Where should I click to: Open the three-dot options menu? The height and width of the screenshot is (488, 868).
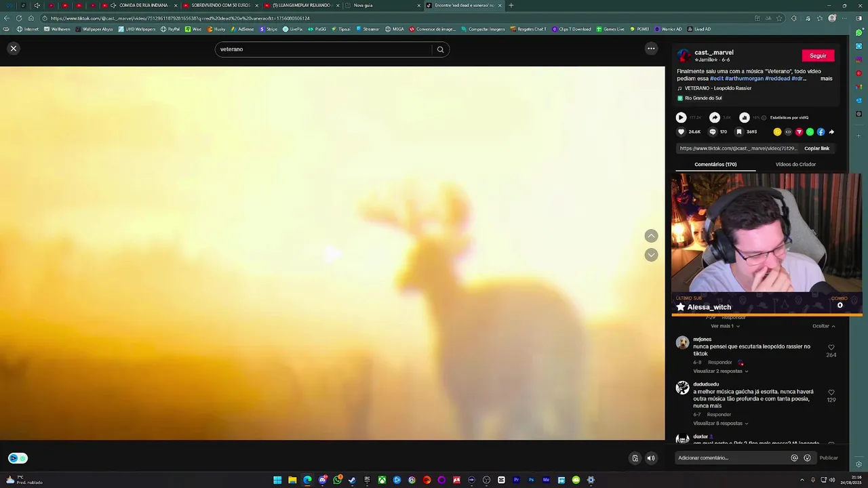coord(651,48)
